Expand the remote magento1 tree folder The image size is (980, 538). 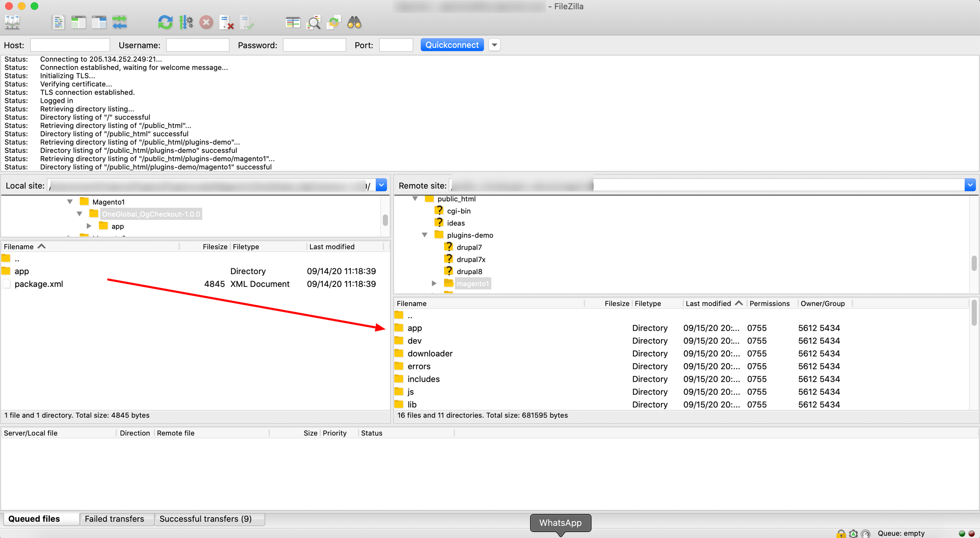[x=434, y=283]
